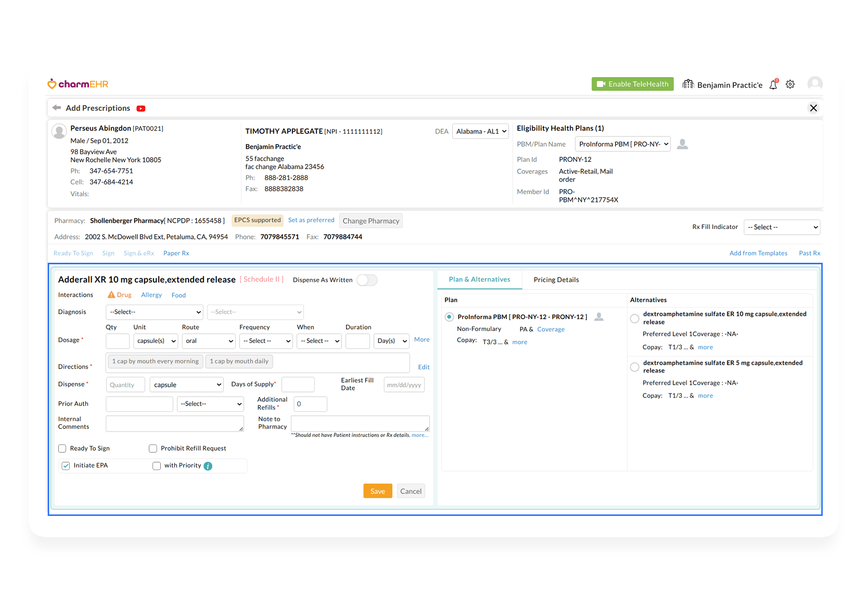Uncheck the Initiate EPA checkbox
Image resolution: width=868 pixels, height=596 pixels.
[x=66, y=466]
